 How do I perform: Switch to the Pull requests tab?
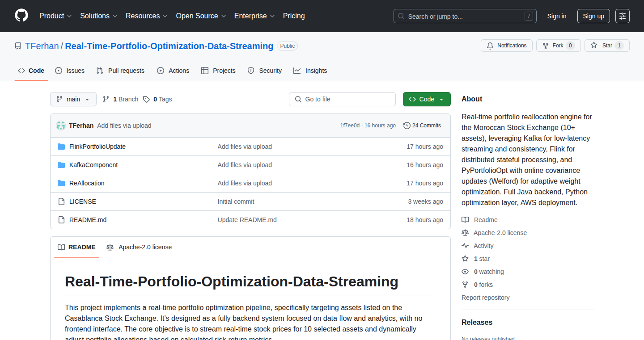pyautogui.click(x=120, y=71)
